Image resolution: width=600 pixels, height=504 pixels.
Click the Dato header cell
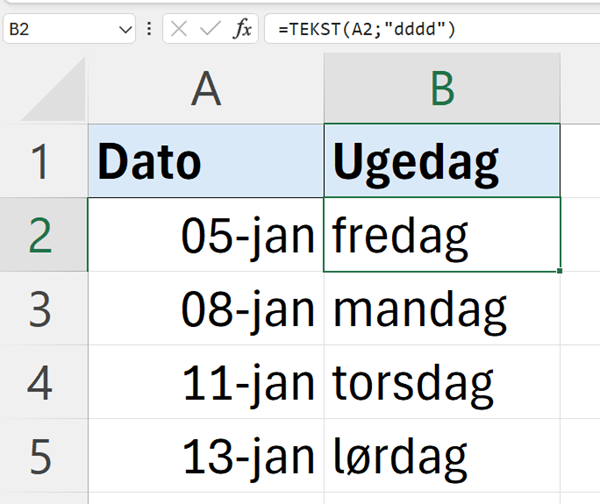pos(205,161)
